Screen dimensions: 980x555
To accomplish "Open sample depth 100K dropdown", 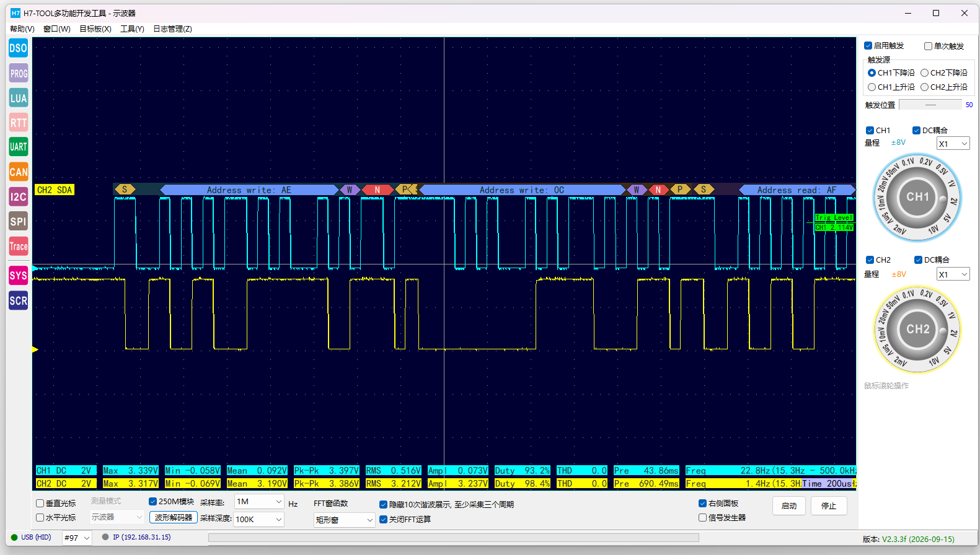I will 259,519.
